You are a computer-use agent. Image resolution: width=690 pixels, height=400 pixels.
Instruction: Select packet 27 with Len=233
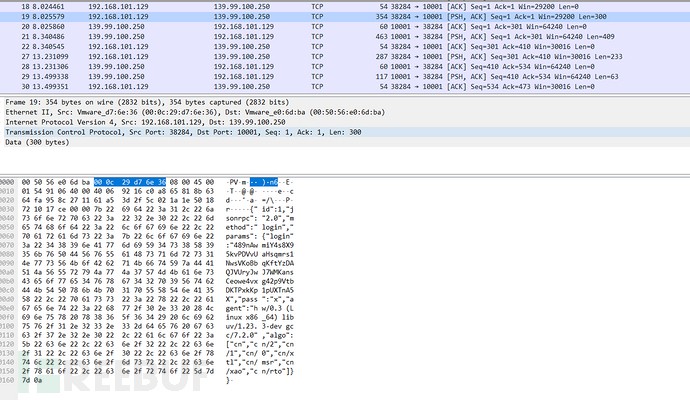tap(345, 57)
